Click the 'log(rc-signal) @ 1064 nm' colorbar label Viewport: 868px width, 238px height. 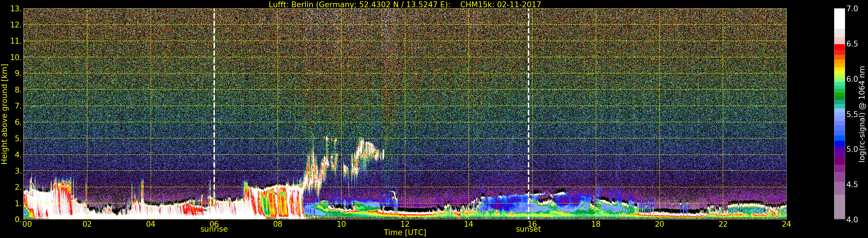point(863,114)
